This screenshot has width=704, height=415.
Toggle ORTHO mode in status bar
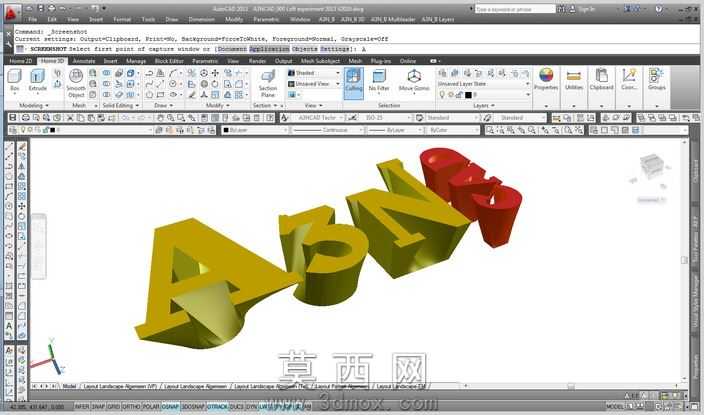pyautogui.click(x=131, y=406)
